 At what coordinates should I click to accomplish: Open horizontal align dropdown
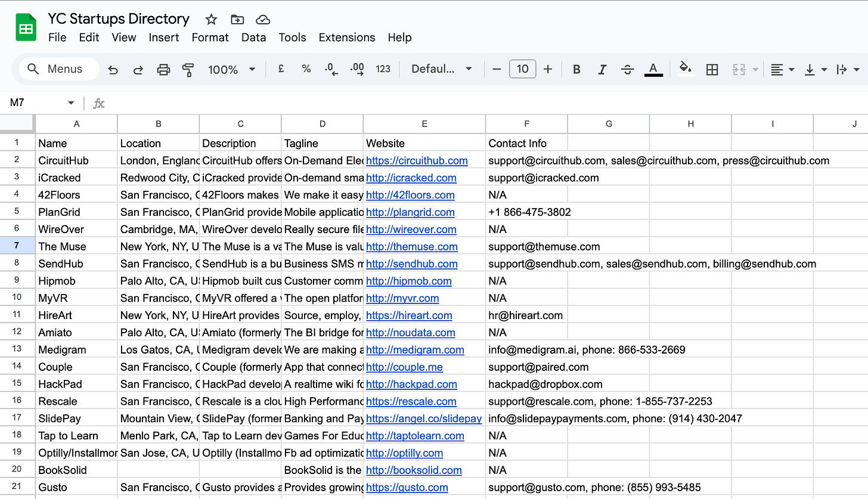click(x=782, y=70)
